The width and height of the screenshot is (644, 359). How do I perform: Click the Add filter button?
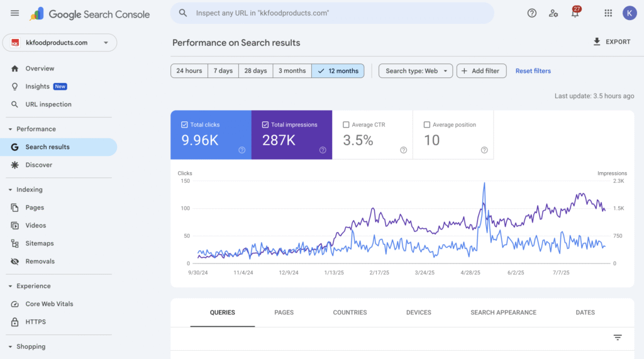click(481, 70)
